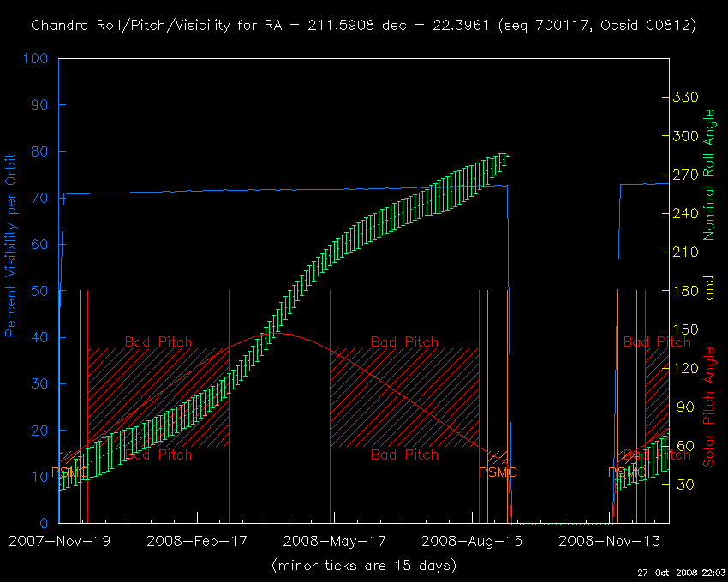Select the PSMC label near 2008-Aug-15

498,472
